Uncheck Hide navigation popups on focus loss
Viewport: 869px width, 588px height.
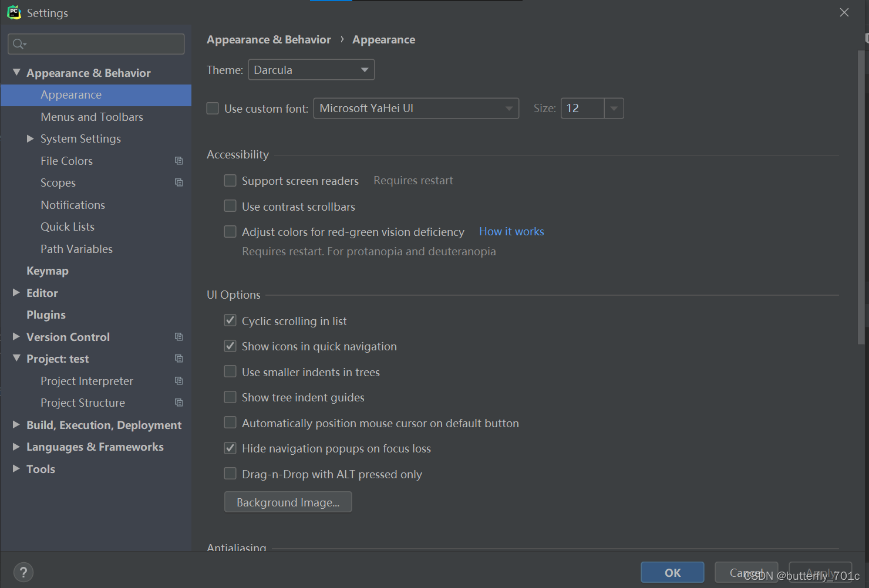[x=230, y=448]
